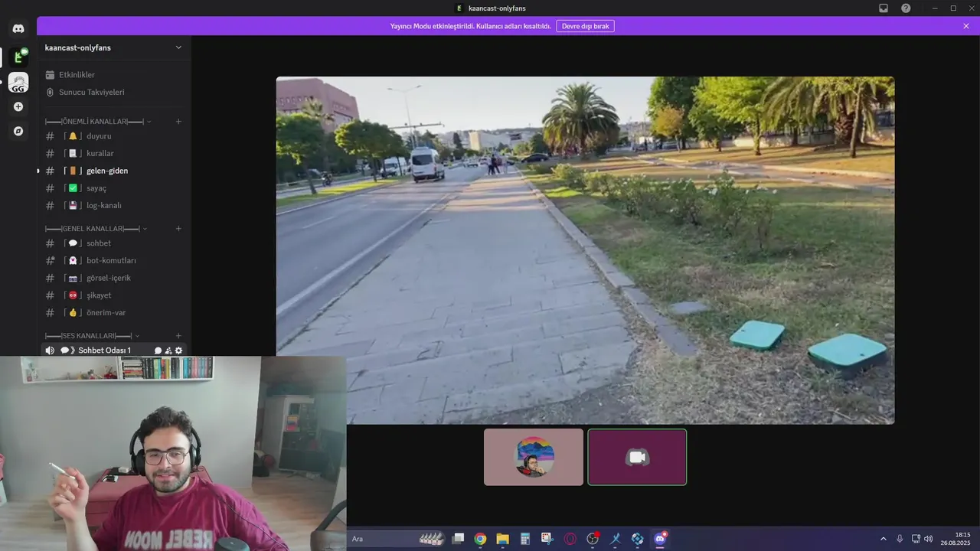Collapse the SES KANALLARI category
Screen dimensions: 980x551
pos(92,336)
